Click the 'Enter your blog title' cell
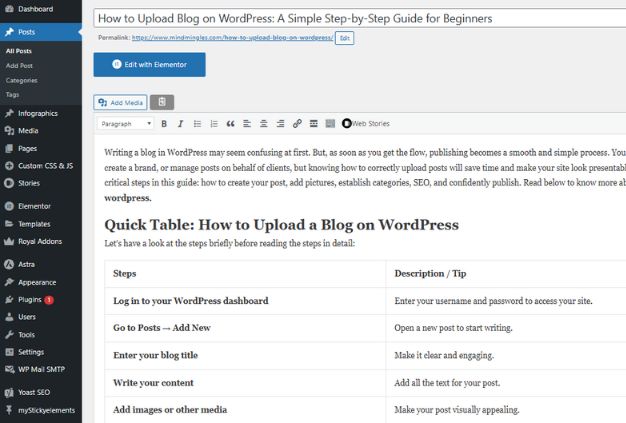The image size is (626, 423). point(245,355)
